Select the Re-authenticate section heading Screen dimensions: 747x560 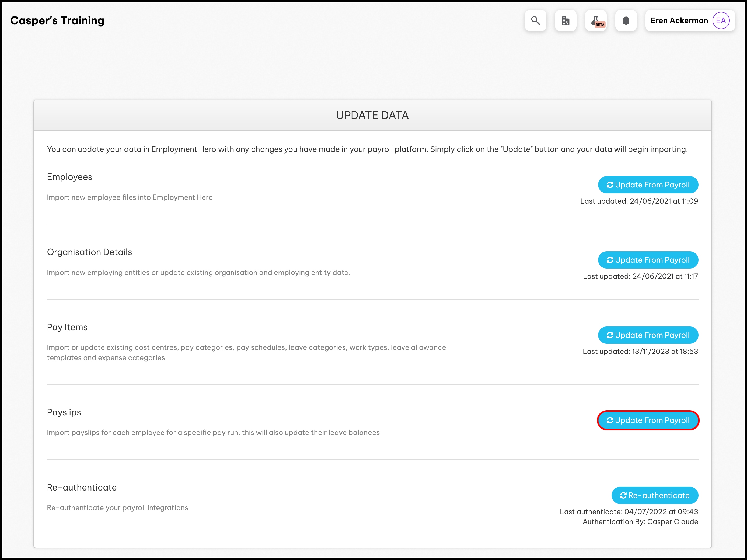82,487
